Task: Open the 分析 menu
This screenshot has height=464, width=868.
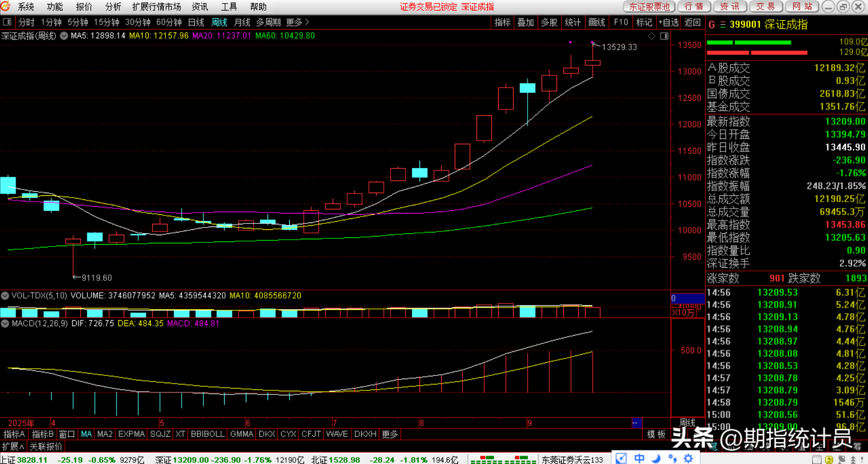Action: coord(113,7)
